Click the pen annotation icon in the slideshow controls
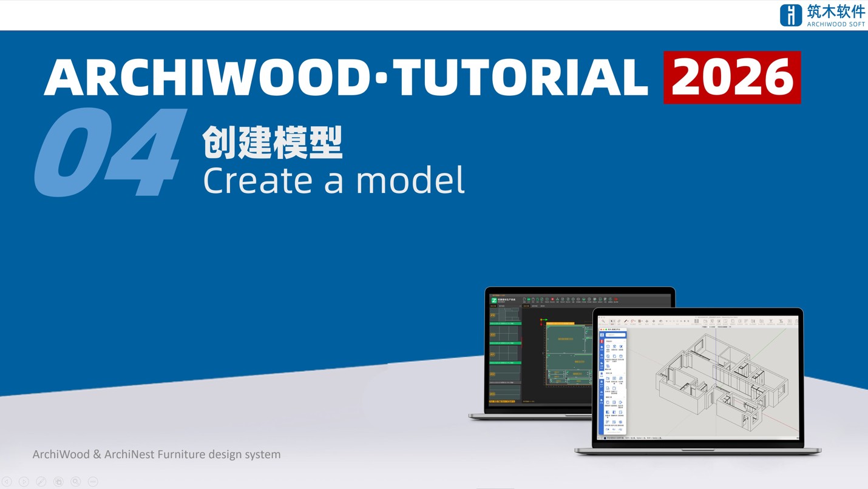 pos(41,481)
